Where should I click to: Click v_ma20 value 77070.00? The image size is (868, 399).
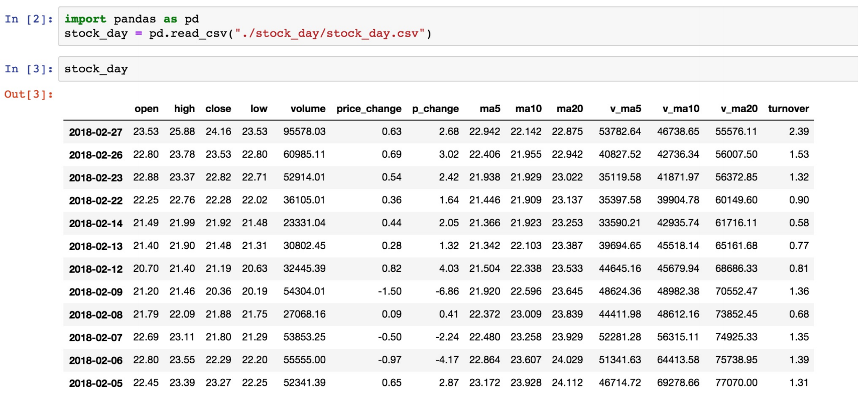coord(736,383)
